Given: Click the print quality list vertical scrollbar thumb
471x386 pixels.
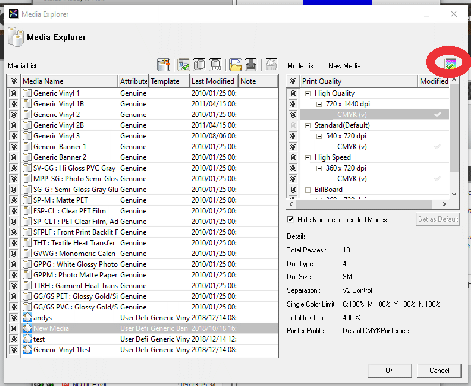Looking at the screenshot, I should tap(454, 128).
